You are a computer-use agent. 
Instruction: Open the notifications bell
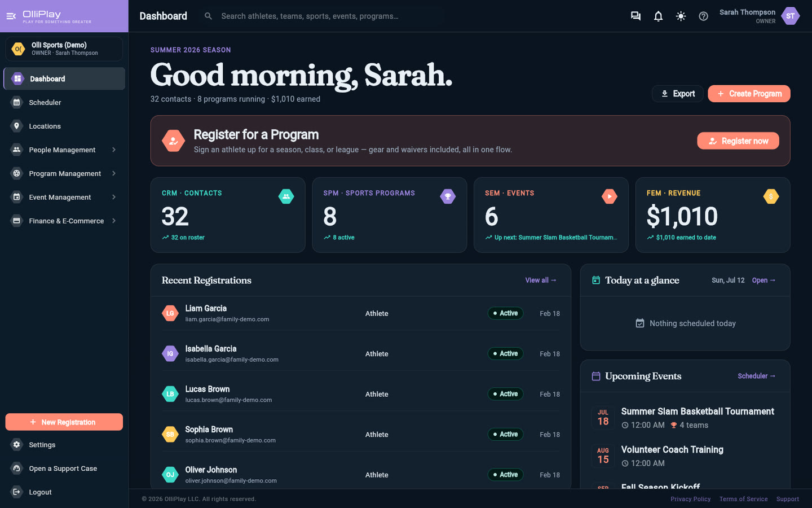pos(658,16)
